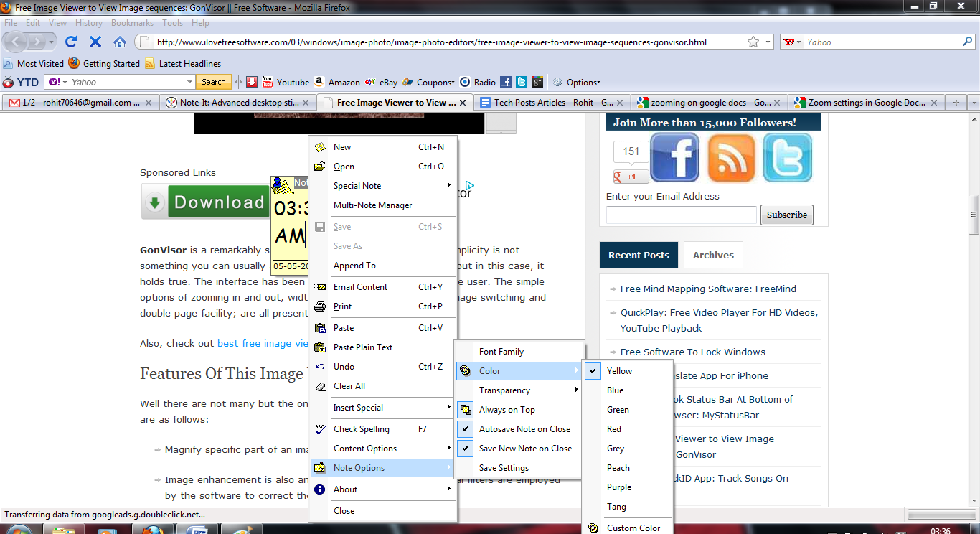Click the orange RSS feed icon

point(731,158)
